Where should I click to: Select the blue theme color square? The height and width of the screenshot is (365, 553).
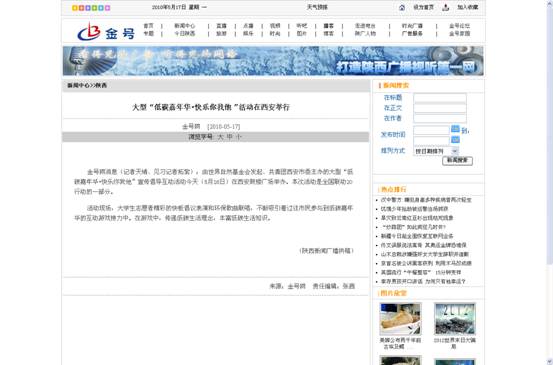pyautogui.click(x=101, y=8)
